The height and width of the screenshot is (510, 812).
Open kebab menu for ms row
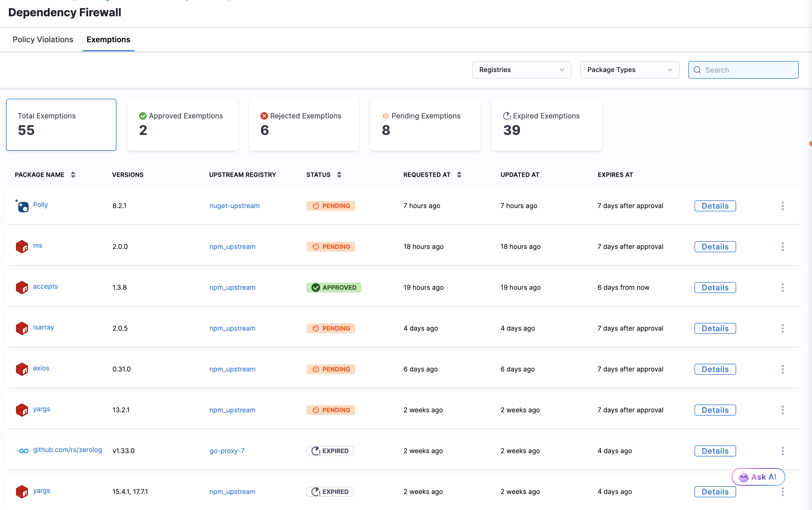[x=782, y=246]
